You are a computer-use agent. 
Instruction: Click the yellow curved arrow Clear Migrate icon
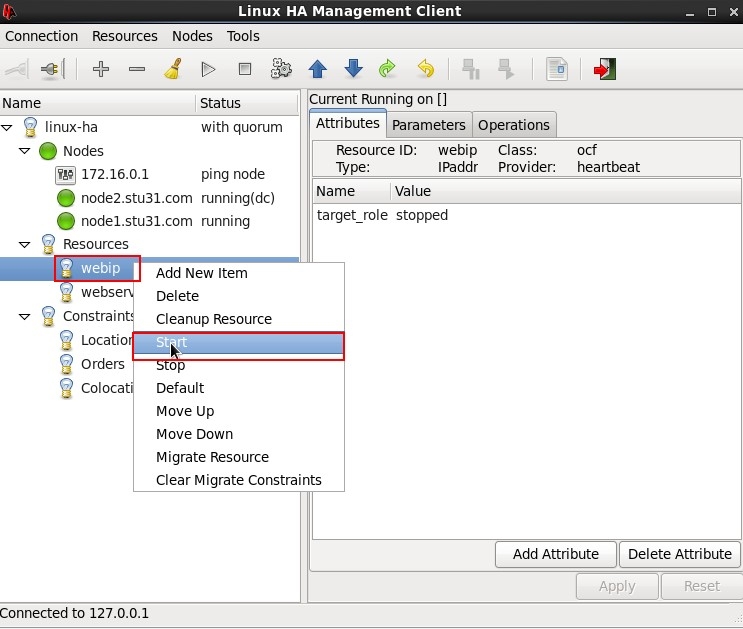426,69
